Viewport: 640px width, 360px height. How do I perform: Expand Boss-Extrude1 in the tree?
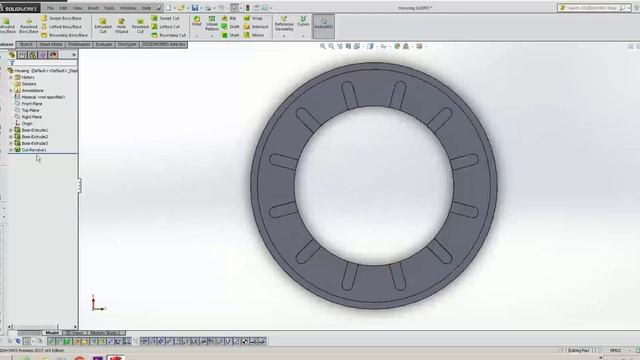11,130
